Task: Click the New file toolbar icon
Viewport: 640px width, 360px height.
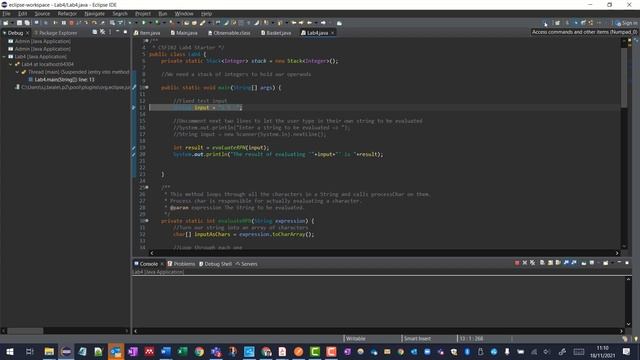Action: click(x=6, y=23)
